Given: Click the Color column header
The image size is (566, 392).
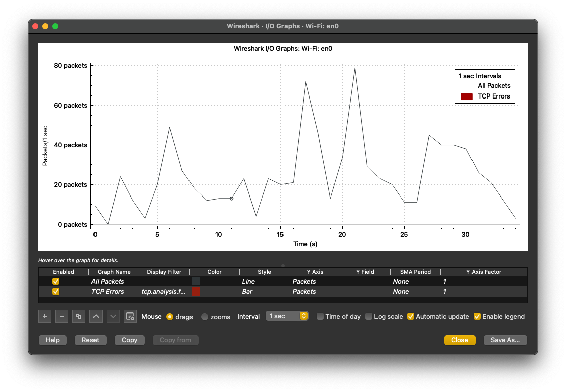Looking at the screenshot, I should [215, 272].
